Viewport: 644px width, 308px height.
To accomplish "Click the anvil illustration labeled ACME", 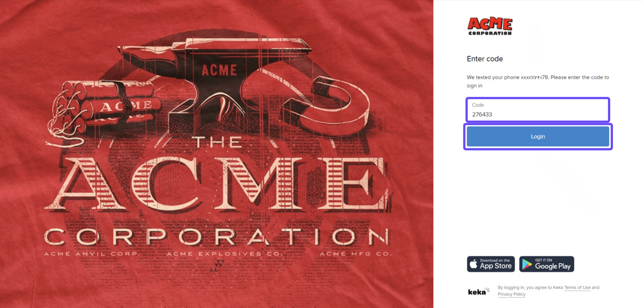I will pyautogui.click(x=215, y=80).
